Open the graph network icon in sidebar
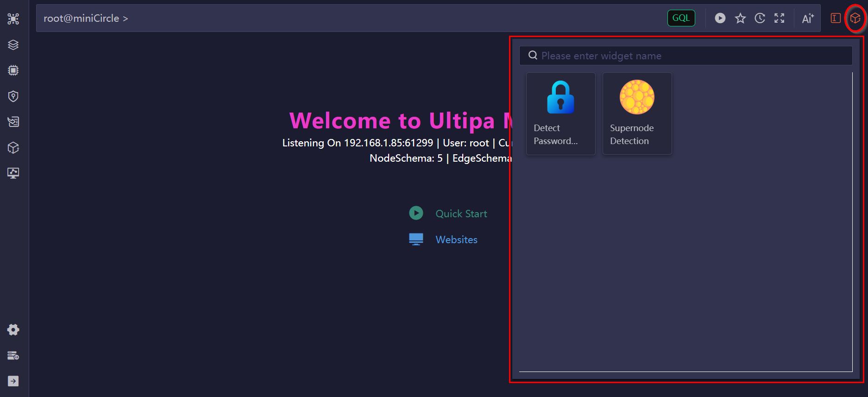This screenshot has height=397, width=868. (13, 19)
